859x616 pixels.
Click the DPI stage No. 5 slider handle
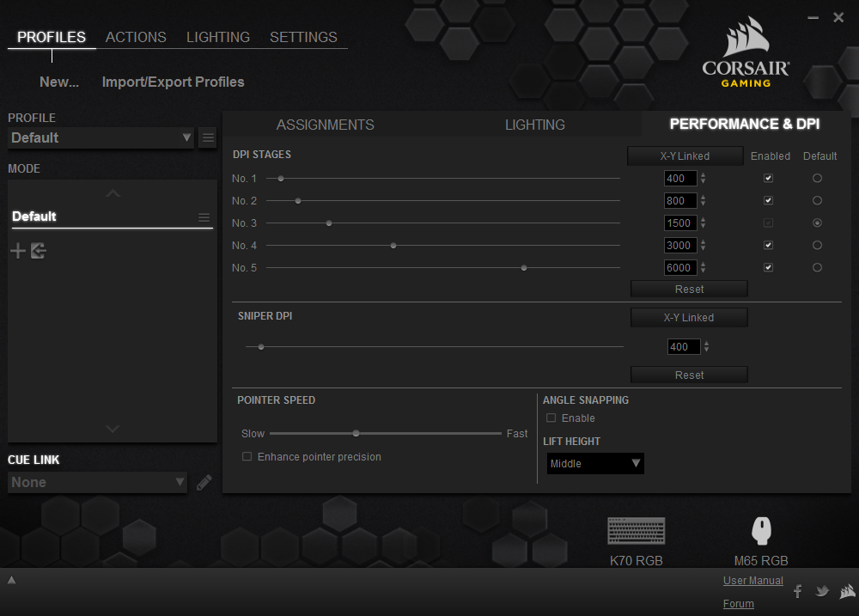pyautogui.click(x=524, y=268)
